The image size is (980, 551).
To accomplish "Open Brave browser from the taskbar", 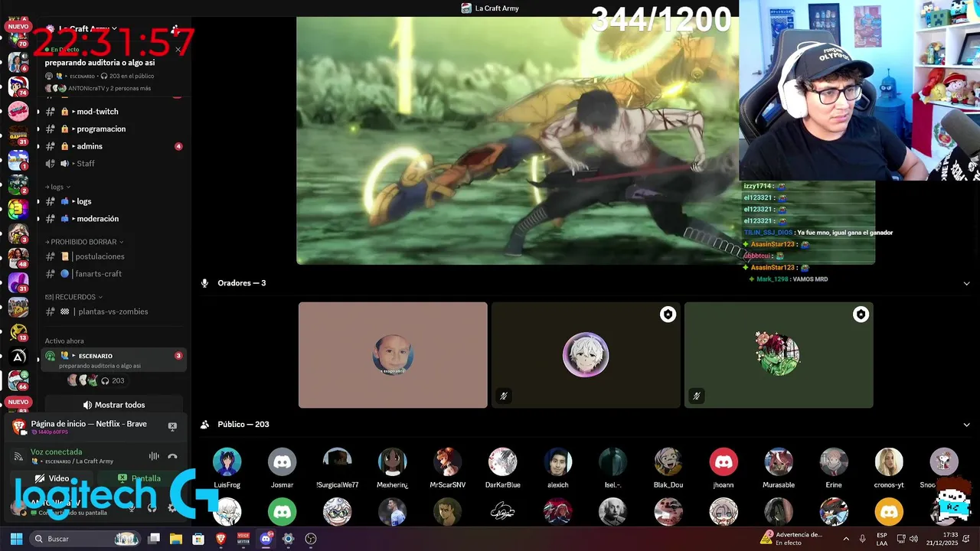I will point(221,539).
